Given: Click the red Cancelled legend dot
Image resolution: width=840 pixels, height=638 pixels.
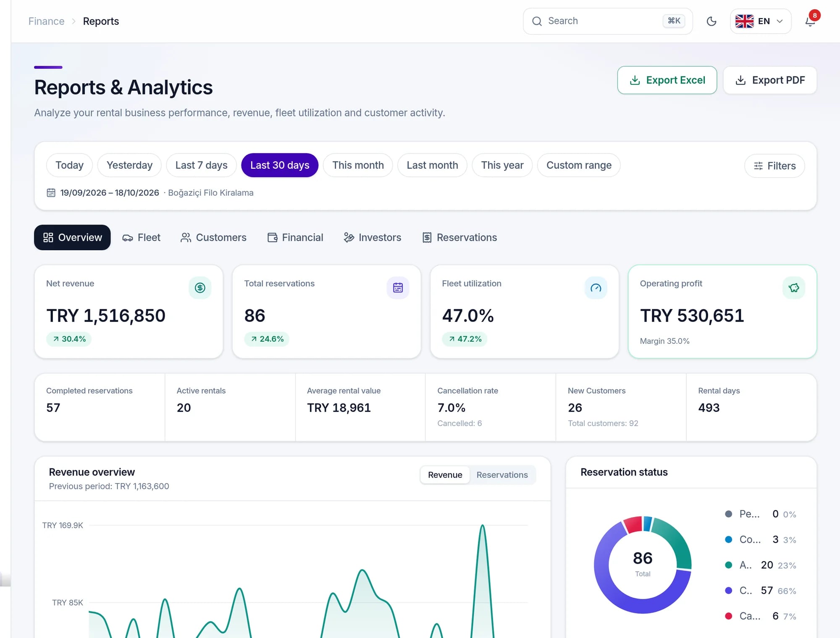Looking at the screenshot, I should tap(729, 616).
